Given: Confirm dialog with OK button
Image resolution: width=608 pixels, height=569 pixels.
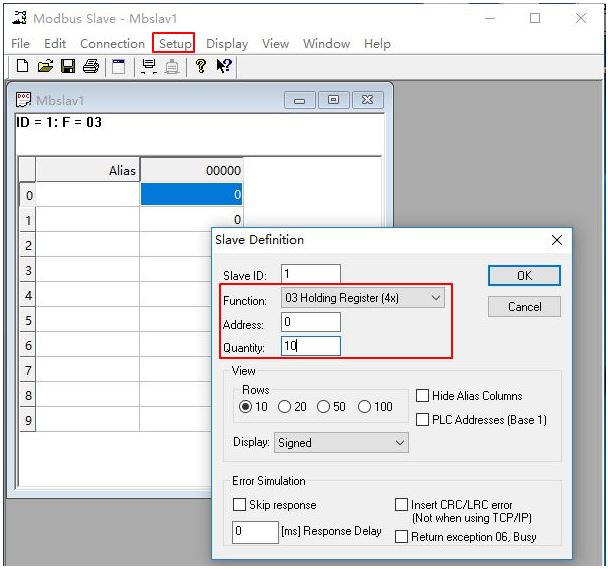Looking at the screenshot, I should [x=524, y=275].
